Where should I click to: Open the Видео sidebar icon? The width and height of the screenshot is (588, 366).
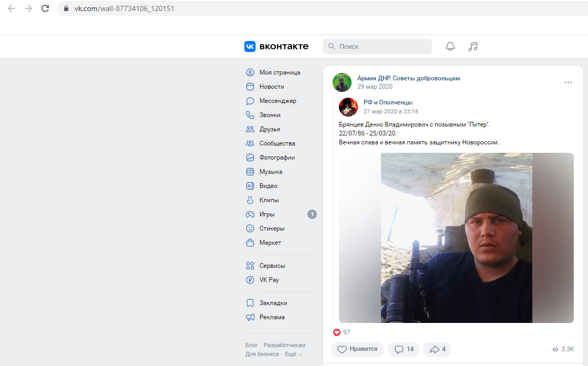coord(250,186)
